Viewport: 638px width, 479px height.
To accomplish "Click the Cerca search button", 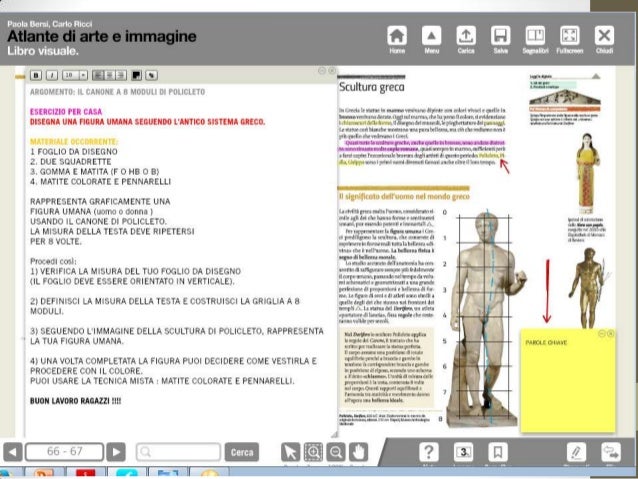I will click(242, 452).
